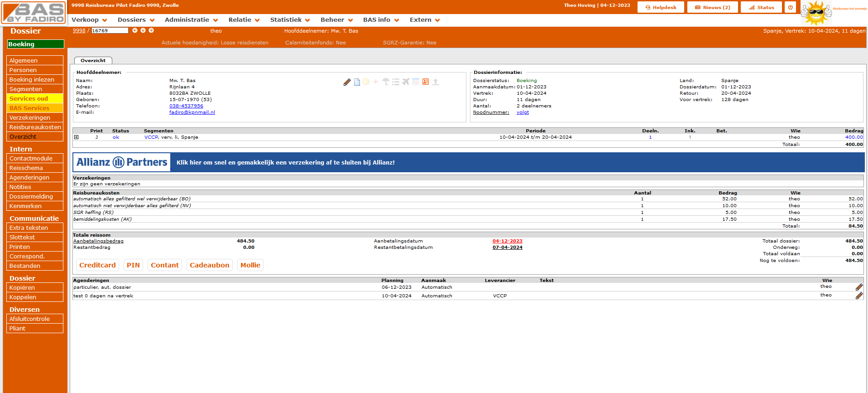Viewport: 868px width, 393px height.
Task: Click the calendar icon in Hoofddeelnemer toolbar
Action: [416, 82]
